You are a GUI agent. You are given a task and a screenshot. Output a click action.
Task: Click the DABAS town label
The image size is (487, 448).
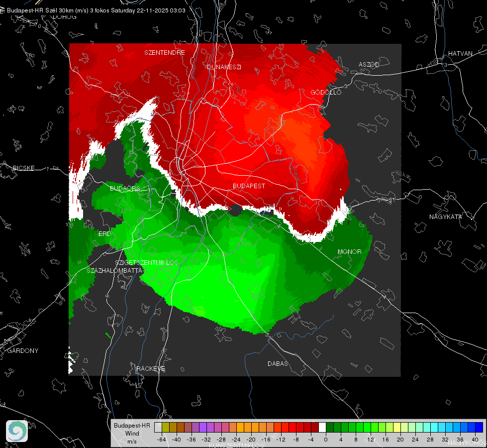coord(278,363)
